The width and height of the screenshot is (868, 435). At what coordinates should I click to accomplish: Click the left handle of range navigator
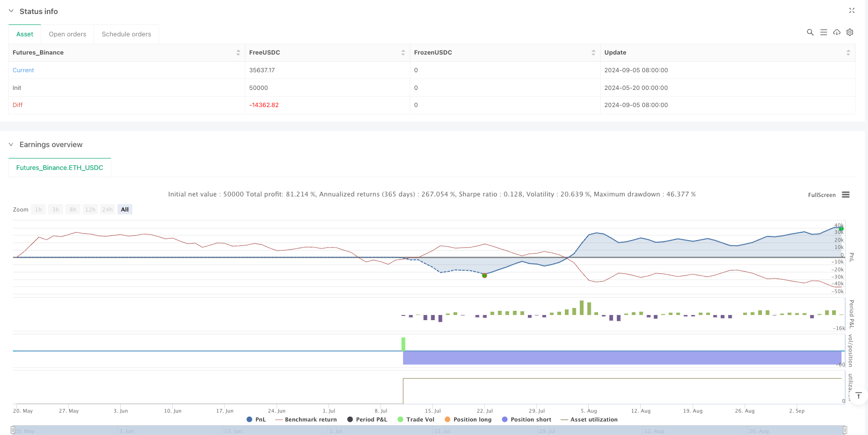click(13, 430)
